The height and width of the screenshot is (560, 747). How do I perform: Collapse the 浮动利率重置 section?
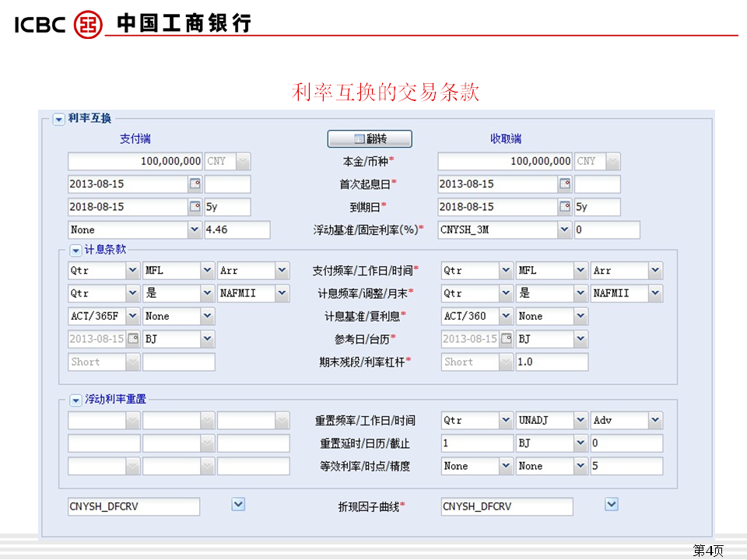click(75, 400)
